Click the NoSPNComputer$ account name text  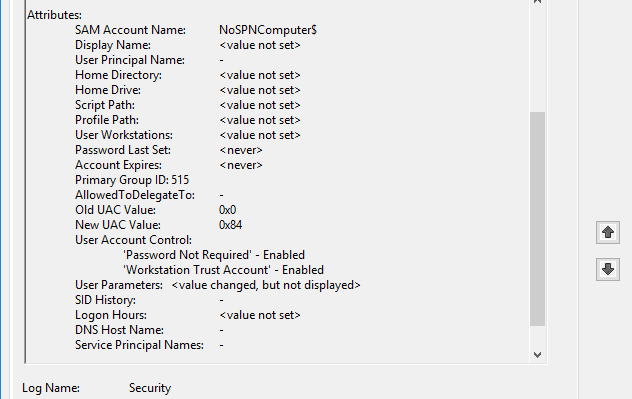268,30
